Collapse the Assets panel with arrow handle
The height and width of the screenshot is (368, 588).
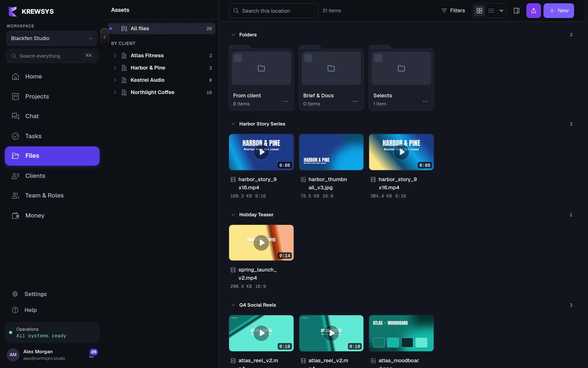point(105,37)
